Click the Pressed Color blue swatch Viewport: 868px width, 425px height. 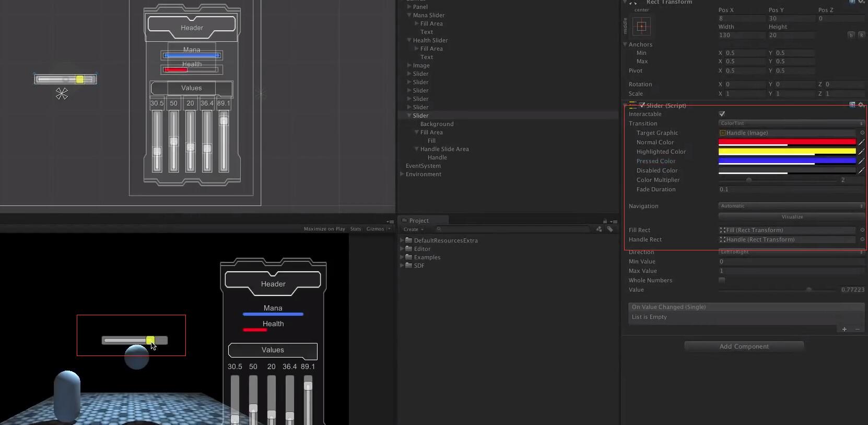(787, 161)
